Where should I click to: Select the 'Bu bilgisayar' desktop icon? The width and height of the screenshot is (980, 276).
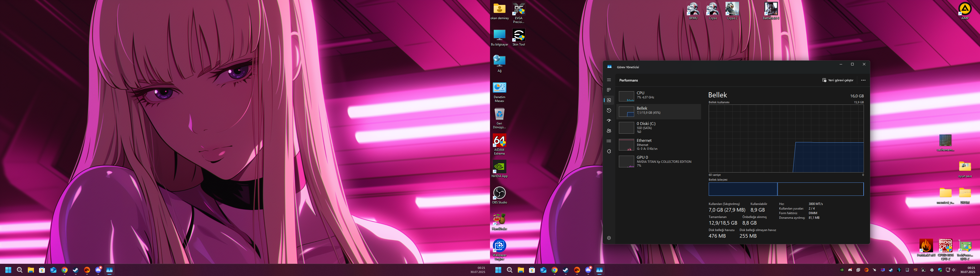(499, 38)
